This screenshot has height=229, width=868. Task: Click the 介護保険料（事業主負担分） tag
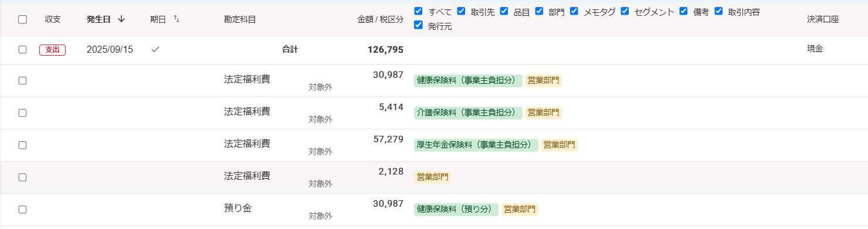coord(468,113)
